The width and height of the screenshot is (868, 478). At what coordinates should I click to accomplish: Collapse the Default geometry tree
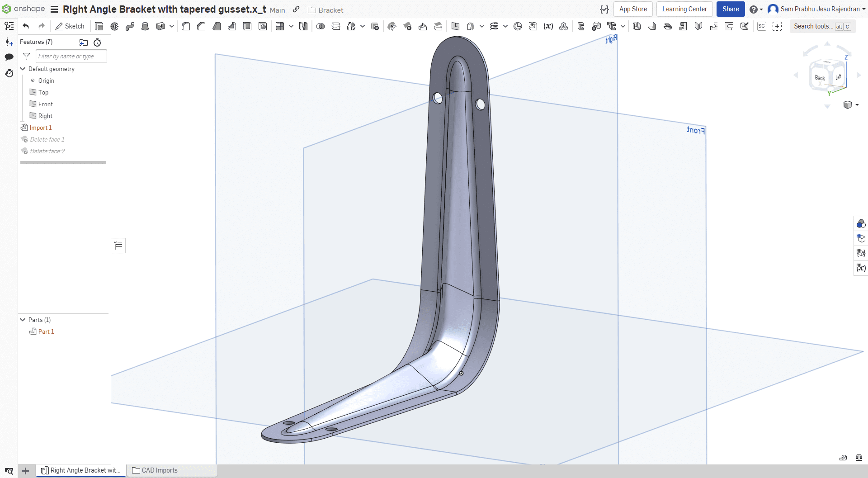23,69
